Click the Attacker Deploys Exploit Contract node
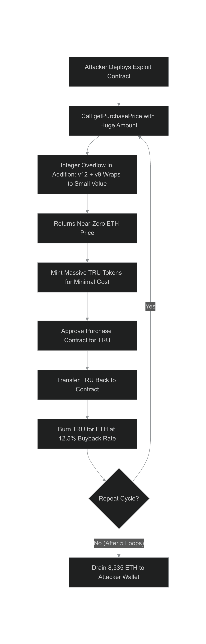 coord(119,72)
